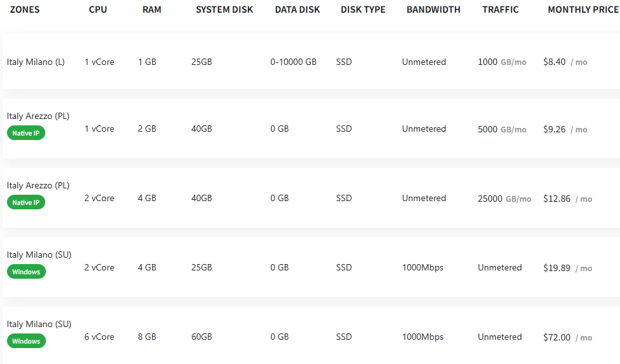Select the $8.40 / mo price

pos(565,62)
